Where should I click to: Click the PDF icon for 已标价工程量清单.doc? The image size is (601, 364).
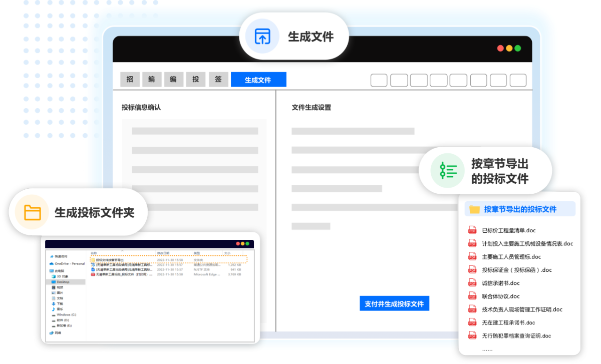pyautogui.click(x=472, y=230)
